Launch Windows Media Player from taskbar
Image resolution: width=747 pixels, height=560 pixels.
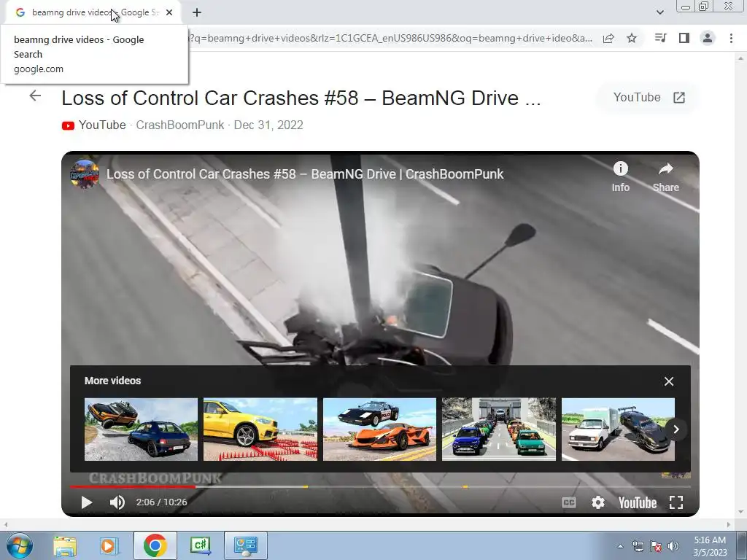108,545
